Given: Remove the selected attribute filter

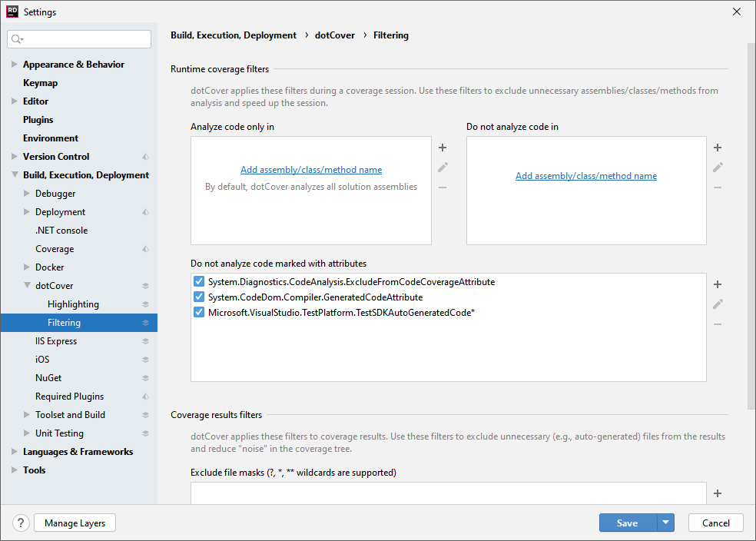Looking at the screenshot, I should pyautogui.click(x=718, y=324).
